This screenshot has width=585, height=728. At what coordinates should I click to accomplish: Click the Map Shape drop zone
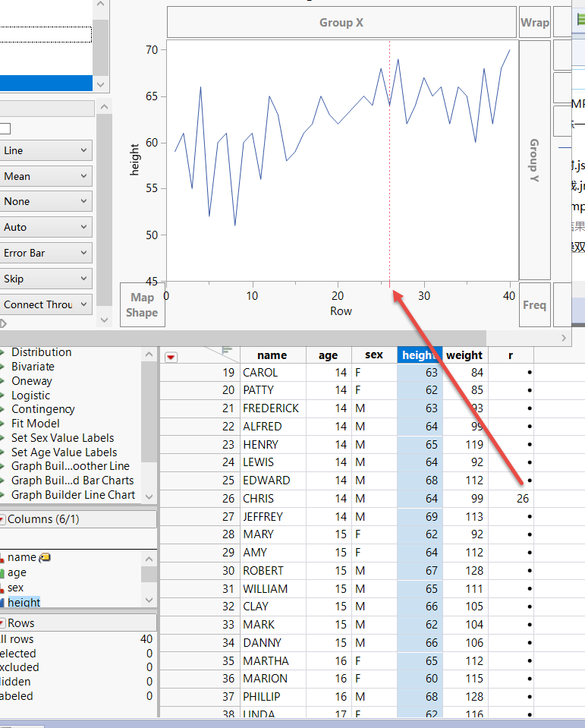[142, 305]
